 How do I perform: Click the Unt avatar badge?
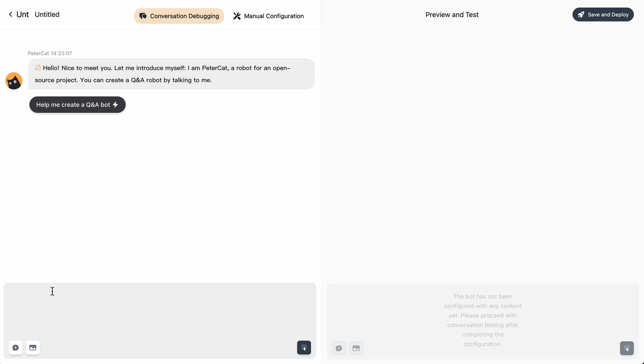[22, 14]
